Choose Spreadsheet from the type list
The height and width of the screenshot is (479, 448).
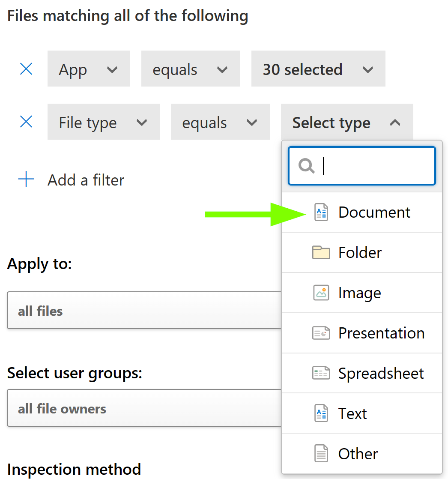click(x=380, y=374)
